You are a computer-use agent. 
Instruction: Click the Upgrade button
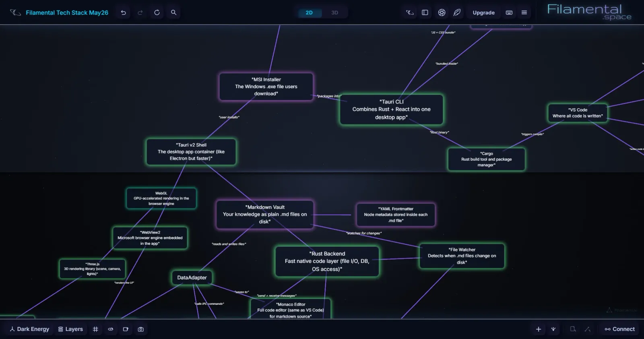483,12
